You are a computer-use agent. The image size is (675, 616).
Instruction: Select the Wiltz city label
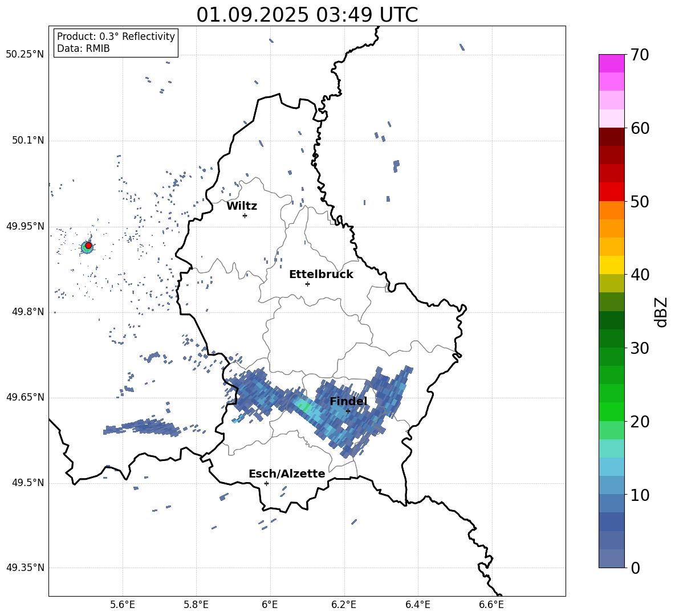click(242, 206)
